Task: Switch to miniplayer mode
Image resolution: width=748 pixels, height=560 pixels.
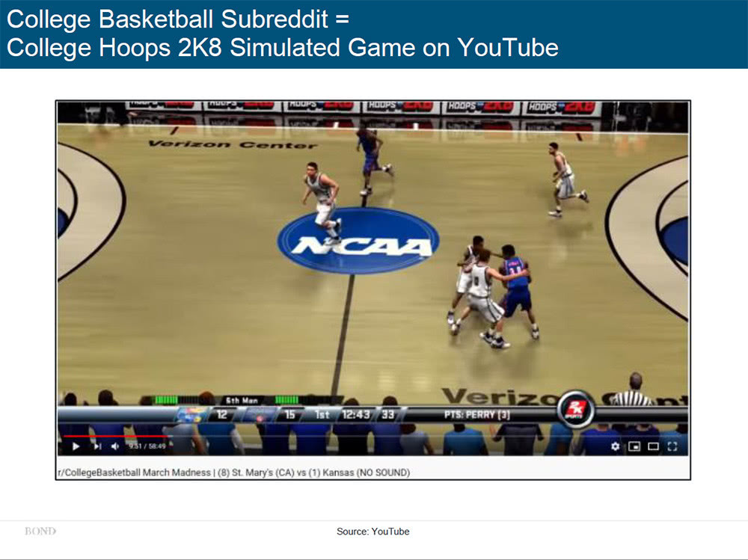Action: [x=634, y=446]
